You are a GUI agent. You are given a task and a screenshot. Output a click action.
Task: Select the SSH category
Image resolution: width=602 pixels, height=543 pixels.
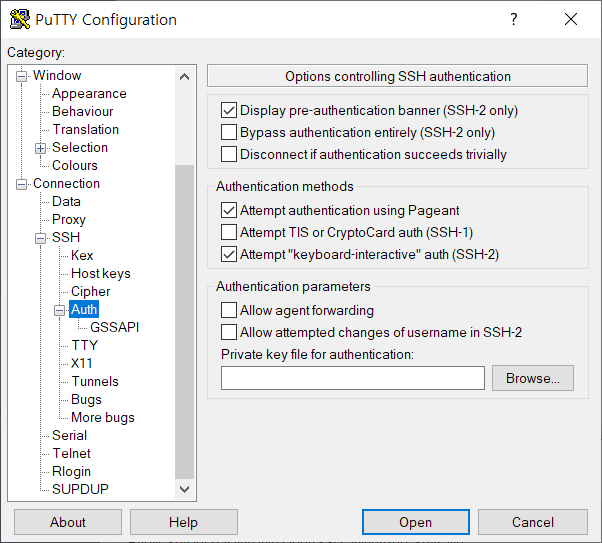pos(66,237)
